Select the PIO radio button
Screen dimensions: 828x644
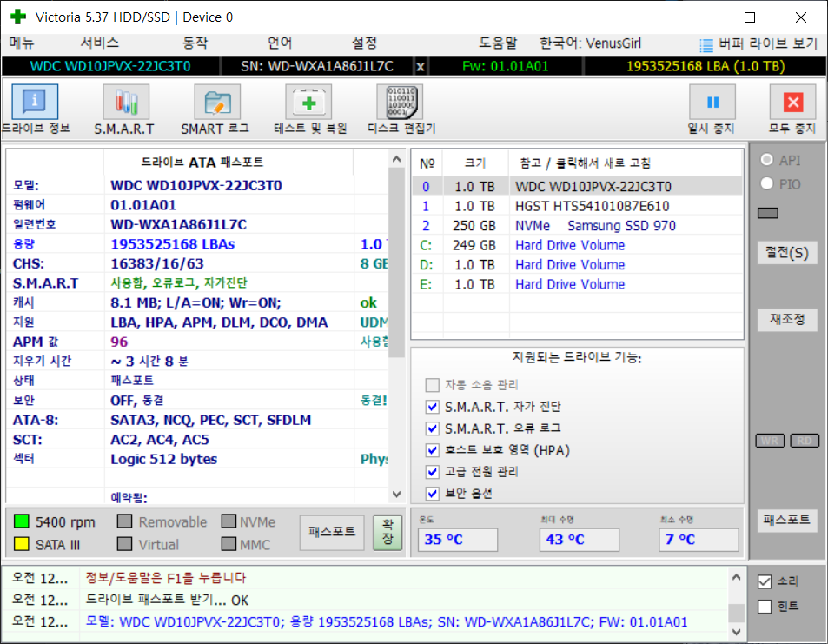click(x=766, y=184)
